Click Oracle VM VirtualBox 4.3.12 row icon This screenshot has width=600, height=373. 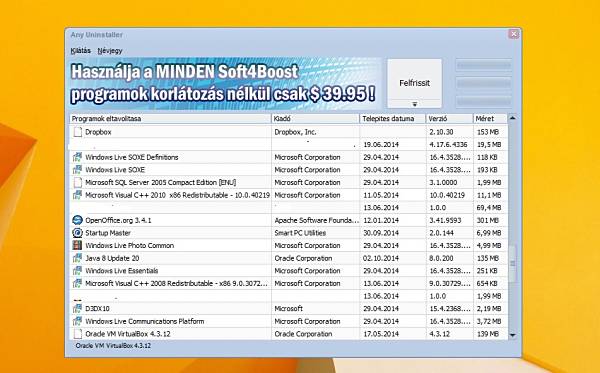[77, 334]
